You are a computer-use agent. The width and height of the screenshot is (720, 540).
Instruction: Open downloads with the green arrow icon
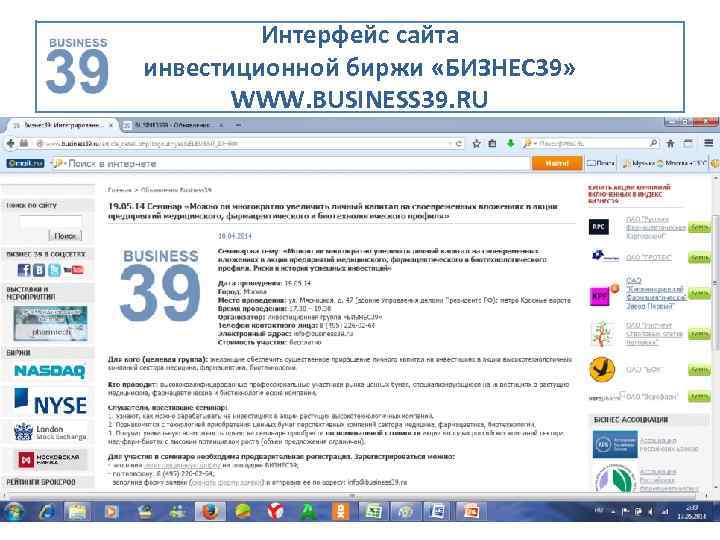(511, 144)
